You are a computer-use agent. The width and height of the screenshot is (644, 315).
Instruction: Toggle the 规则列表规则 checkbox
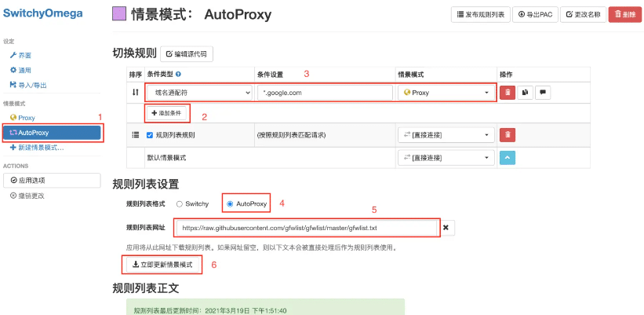150,134
